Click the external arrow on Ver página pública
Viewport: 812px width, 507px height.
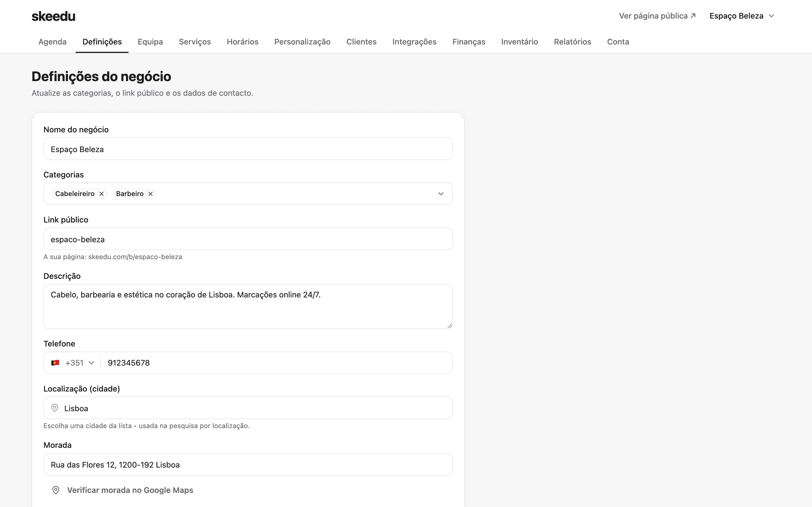[693, 16]
